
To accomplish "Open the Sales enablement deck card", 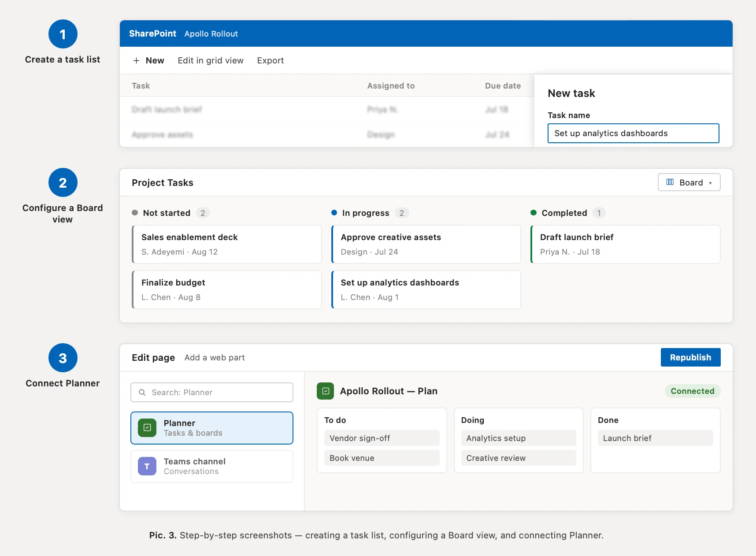I will (x=227, y=245).
